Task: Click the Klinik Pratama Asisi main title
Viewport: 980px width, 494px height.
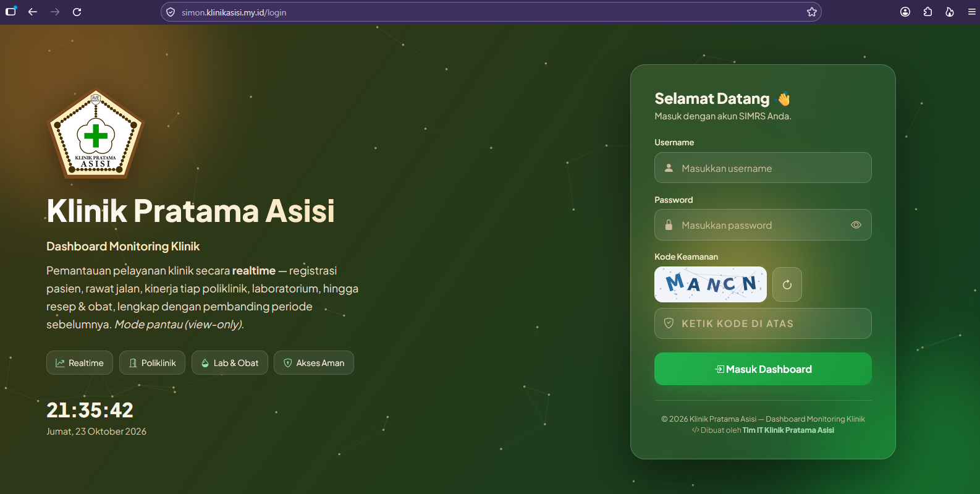Action: click(190, 211)
